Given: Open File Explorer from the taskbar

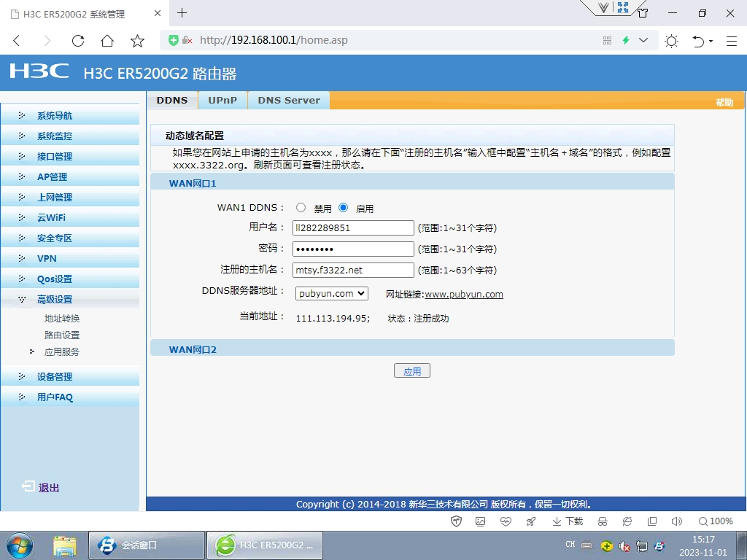Looking at the screenshot, I should click(64, 545).
